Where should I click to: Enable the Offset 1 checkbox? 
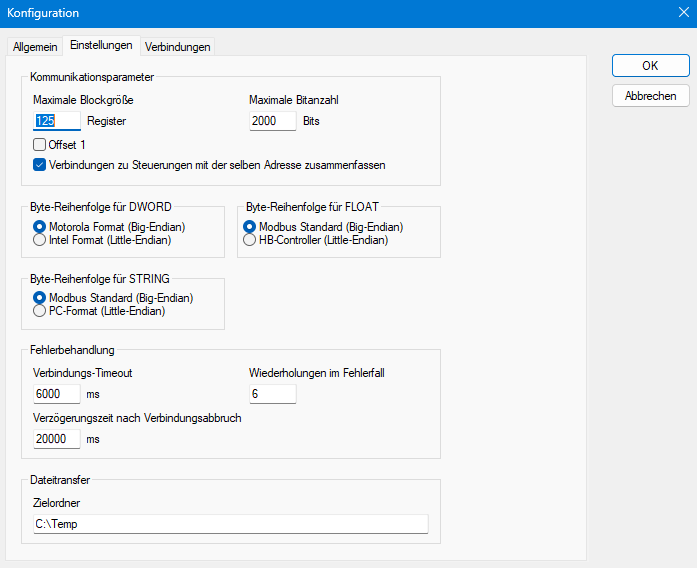40,145
